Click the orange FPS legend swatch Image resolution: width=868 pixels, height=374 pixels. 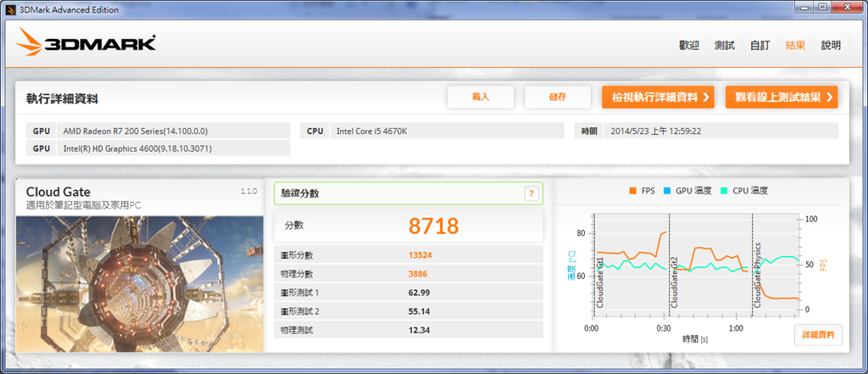[632, 191]
